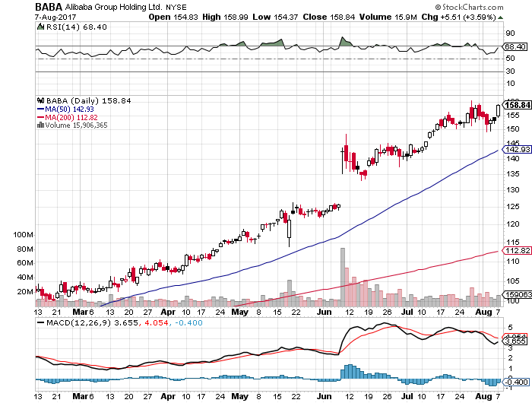Click the RSI(14) 68.40 legend label
The width and height of the screenshot is (532, 403).
(x=77, y=27)
